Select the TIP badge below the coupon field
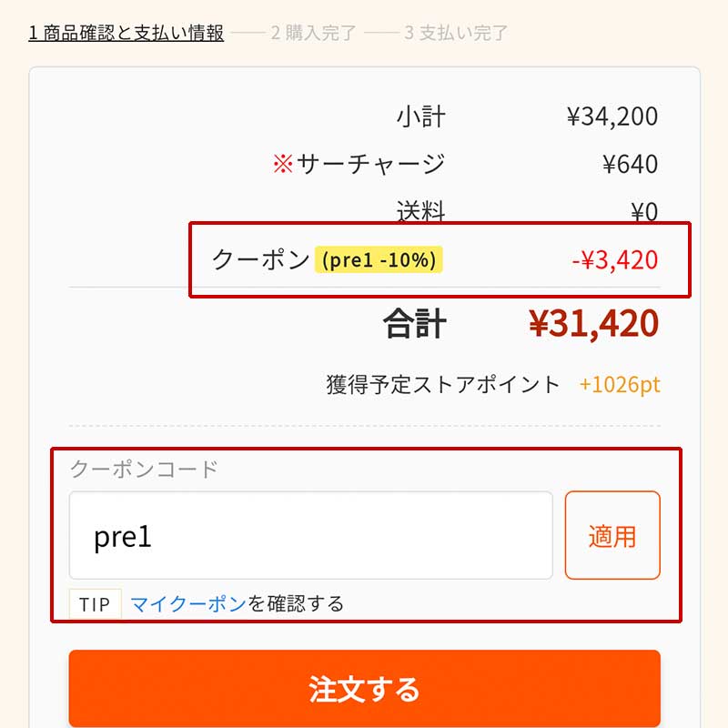 point(97,603)
